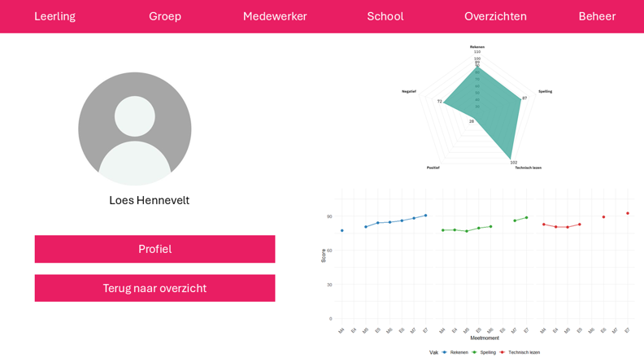Navigate to the Beheer section
644x362 pixels.
(597, 16)
